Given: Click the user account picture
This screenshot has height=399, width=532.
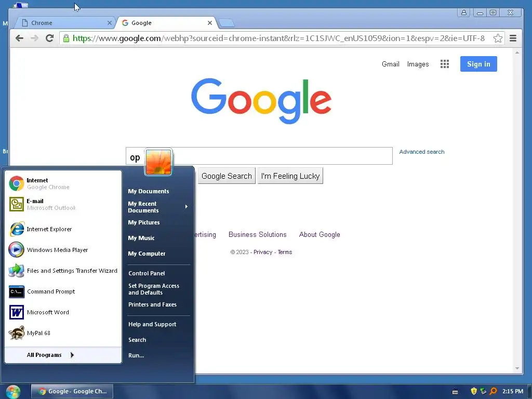Looking at the screenshot, I should pos(158,162).
